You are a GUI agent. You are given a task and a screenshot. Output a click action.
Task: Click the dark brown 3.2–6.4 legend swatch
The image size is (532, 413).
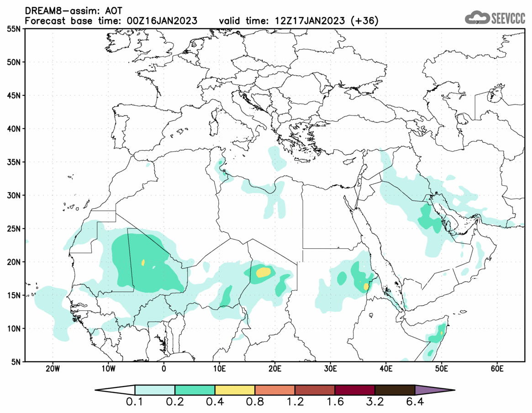tap(395, 390)
